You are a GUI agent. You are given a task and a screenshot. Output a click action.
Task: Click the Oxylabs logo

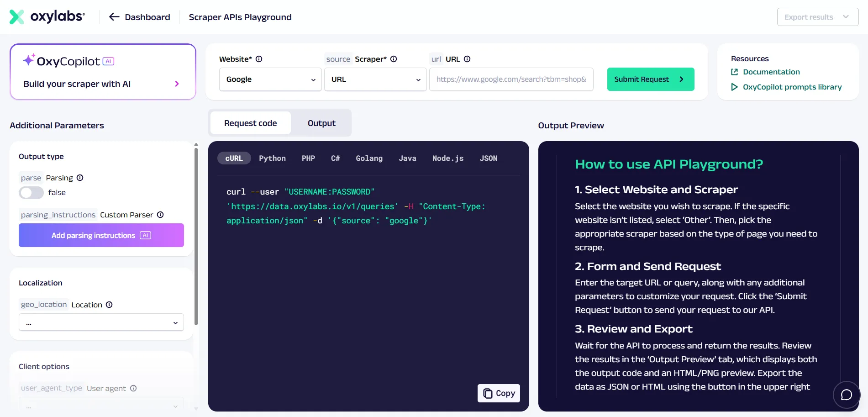47,17
